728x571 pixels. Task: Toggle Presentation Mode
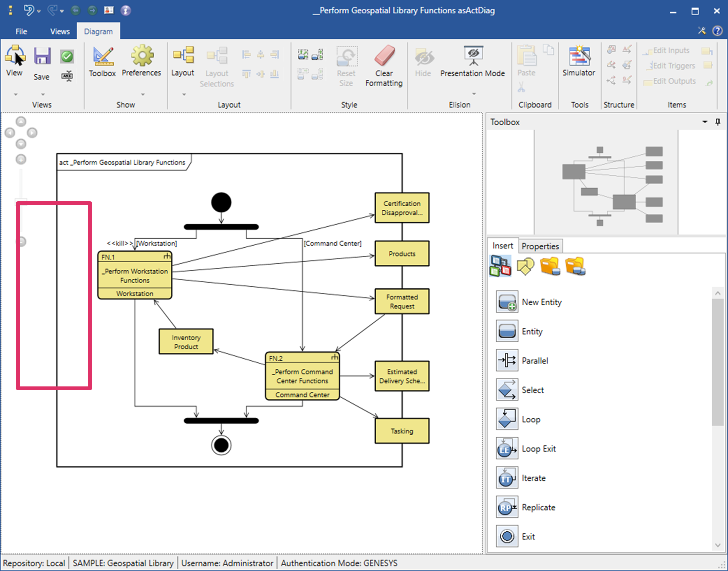pyautogui.click(x=473, y=56)
